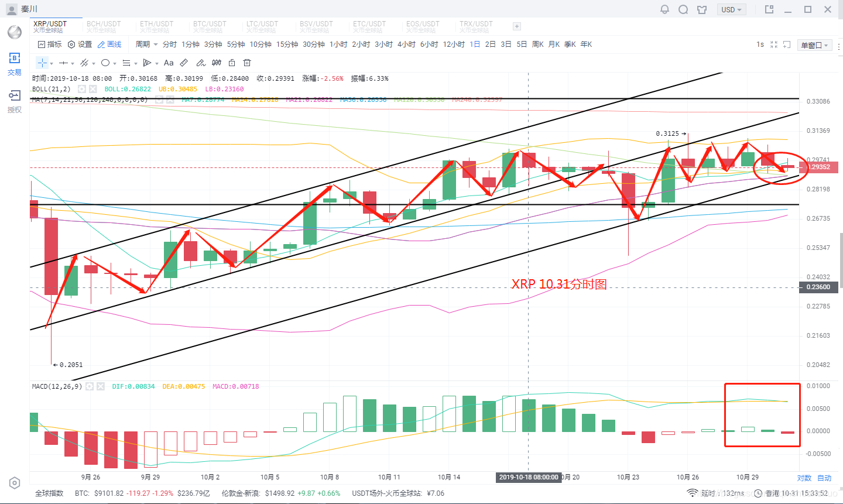This screenshot has width=843, height=504.
Task: Select the Aa text annotation tool
Action: click(169, 63)
